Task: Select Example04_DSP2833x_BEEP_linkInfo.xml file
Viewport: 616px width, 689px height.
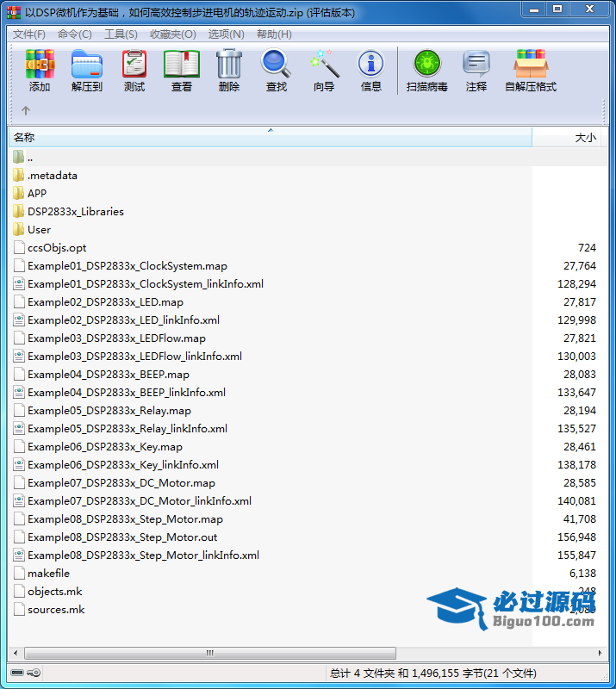Action: tap(127, 393)
